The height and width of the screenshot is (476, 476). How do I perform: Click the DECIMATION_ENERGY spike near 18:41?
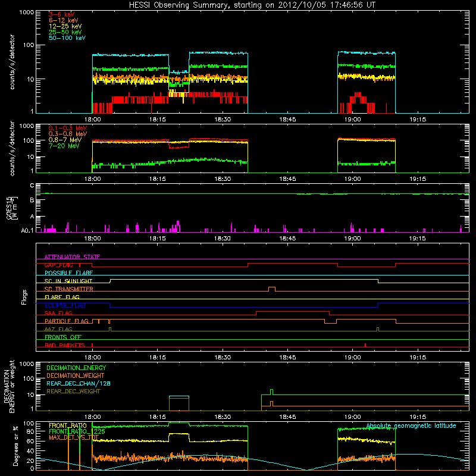271,392
